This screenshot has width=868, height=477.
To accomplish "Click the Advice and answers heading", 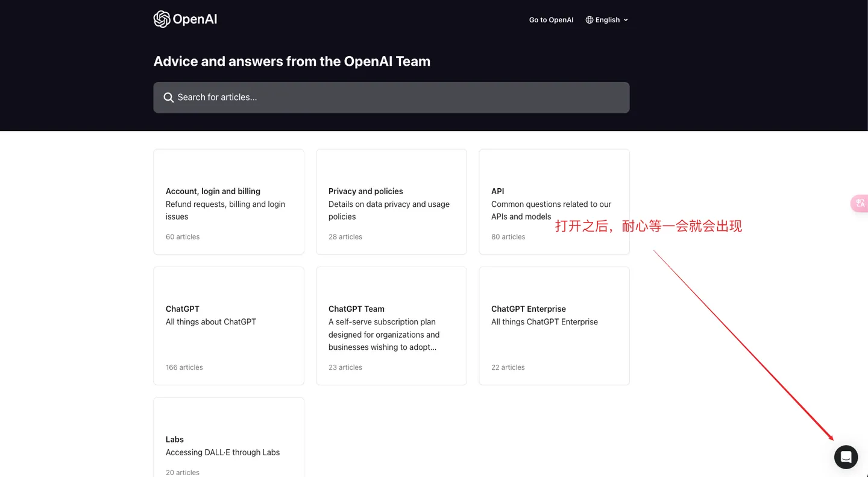I will pos(292,62).
